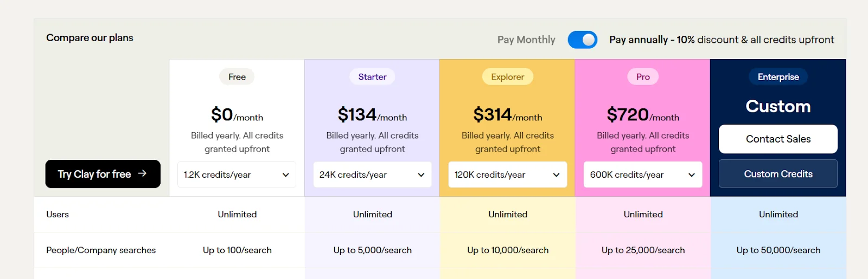Viewport: 868px width, 279px height.
Task: Click the Pay annually 10% discount label
Action: coord(721,40)
